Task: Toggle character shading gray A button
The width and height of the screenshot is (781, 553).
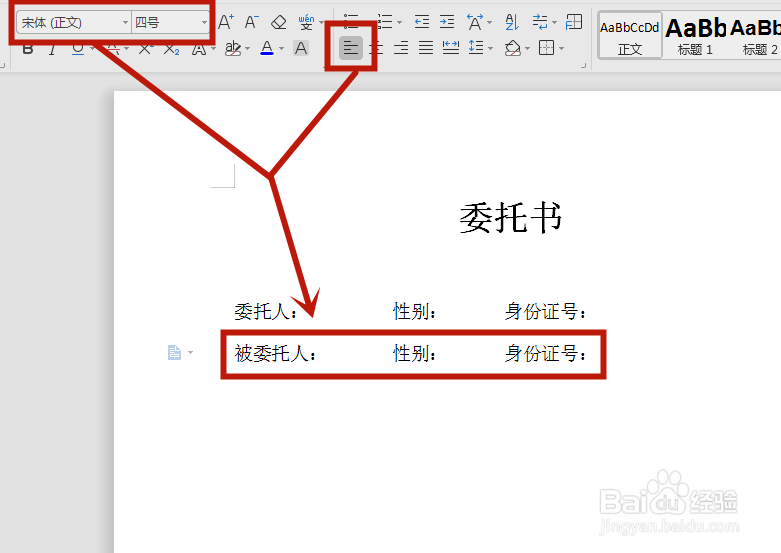Action: (301, 48)
